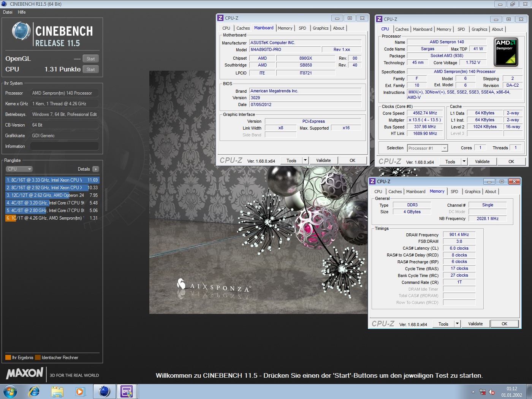Click the Cinebench render preview image
This screenshot has width=532, height=399.
click(259, 192)
